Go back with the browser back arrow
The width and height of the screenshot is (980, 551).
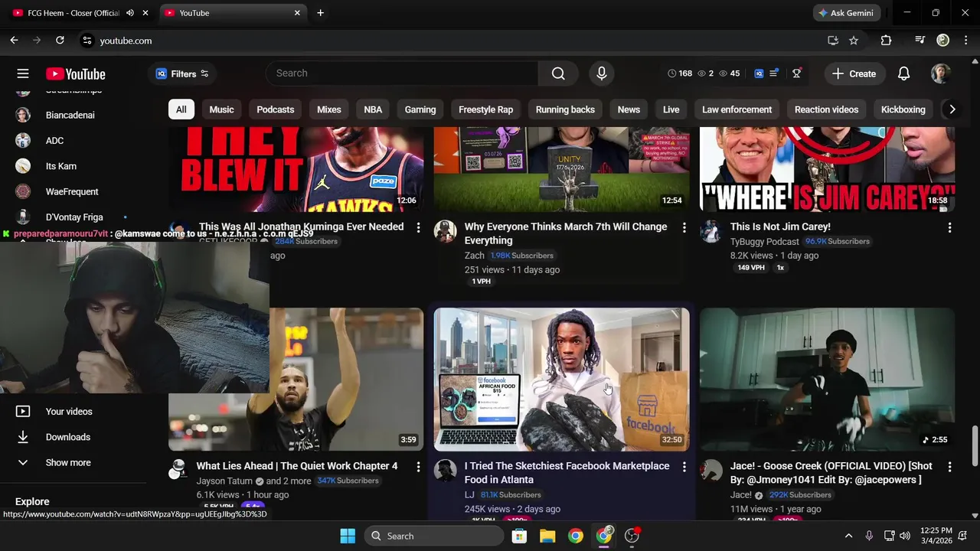tap(14, 41)
